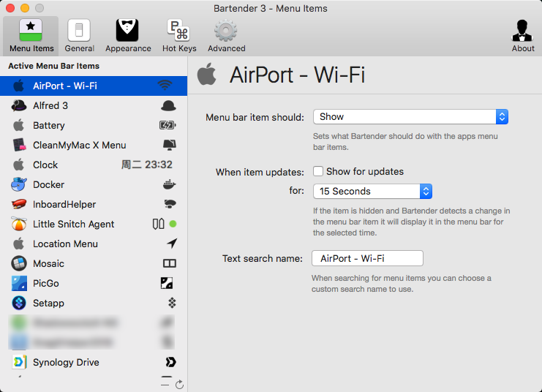This screenshot has height=392, width=542.
Task: Select the Clock menu item
Action: pos(94,165)
